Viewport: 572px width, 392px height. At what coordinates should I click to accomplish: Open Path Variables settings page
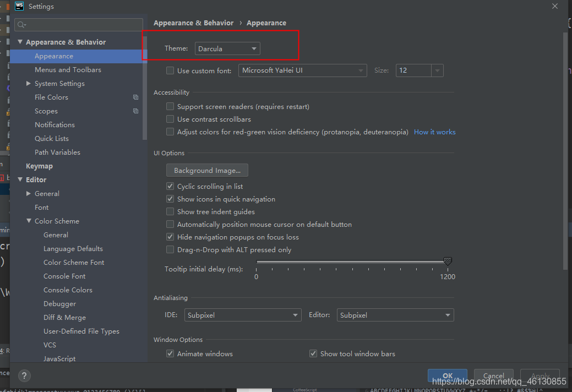(x=57, y=153)
